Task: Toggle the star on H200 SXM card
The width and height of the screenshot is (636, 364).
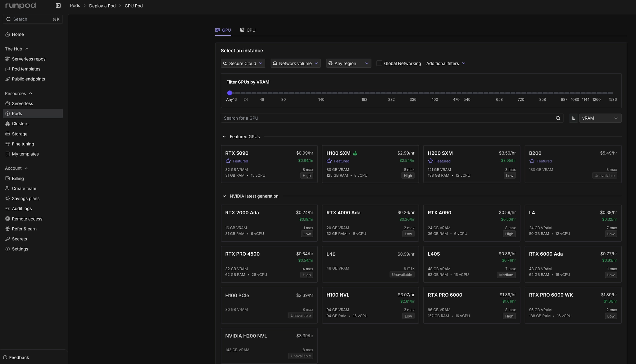Action: 430,161
